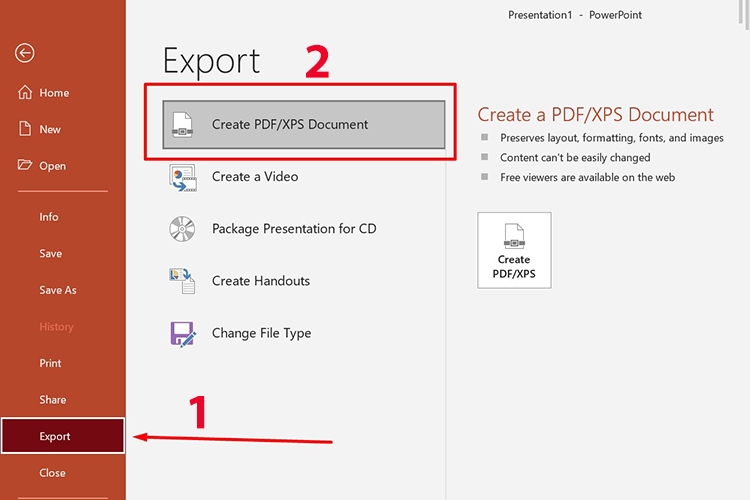This screenshot has width=750, height=500.
Task: Click the 'Export' page heading
Action: (x=211, y=62)
